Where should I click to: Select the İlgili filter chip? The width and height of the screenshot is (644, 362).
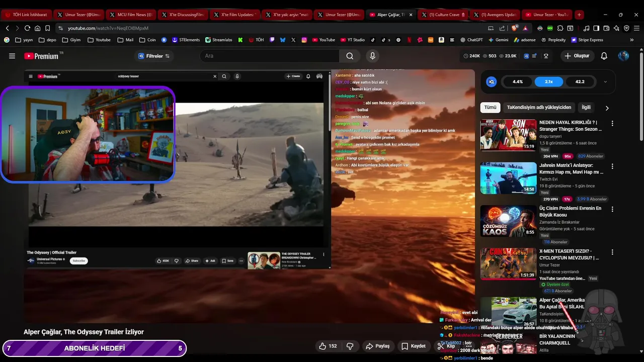pos(586,107)
